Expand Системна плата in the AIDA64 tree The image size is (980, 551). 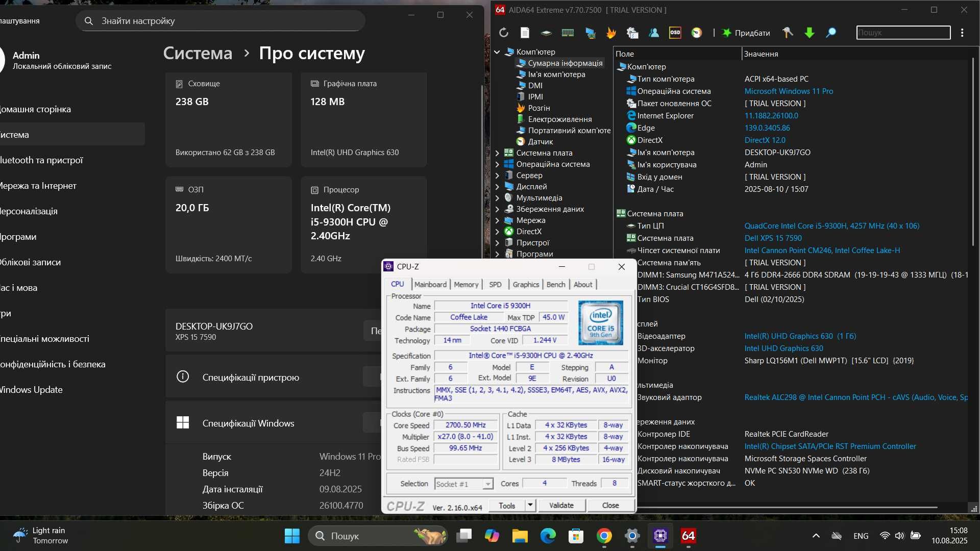click(x=497, y=153)
